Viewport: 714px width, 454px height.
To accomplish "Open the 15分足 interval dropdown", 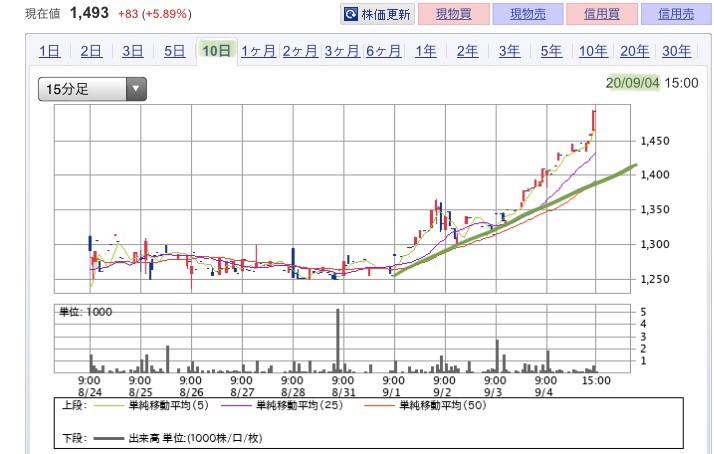I will pos(92,89).
